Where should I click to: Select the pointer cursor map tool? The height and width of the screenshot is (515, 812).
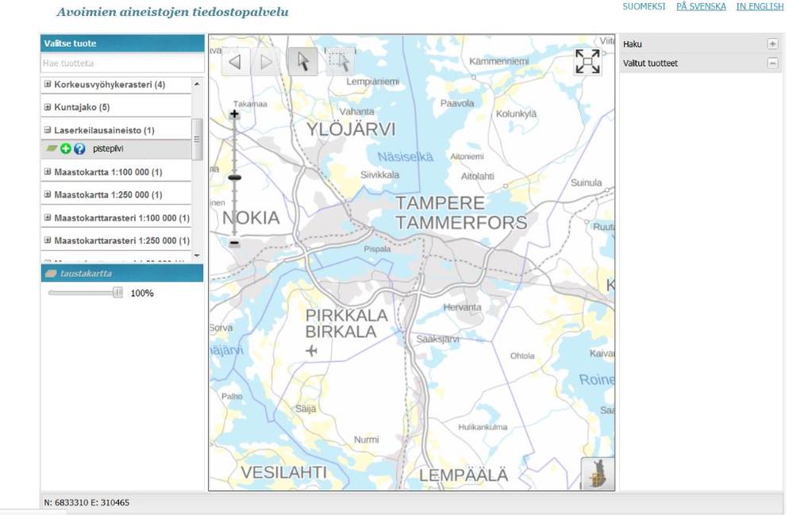[302, 62]
